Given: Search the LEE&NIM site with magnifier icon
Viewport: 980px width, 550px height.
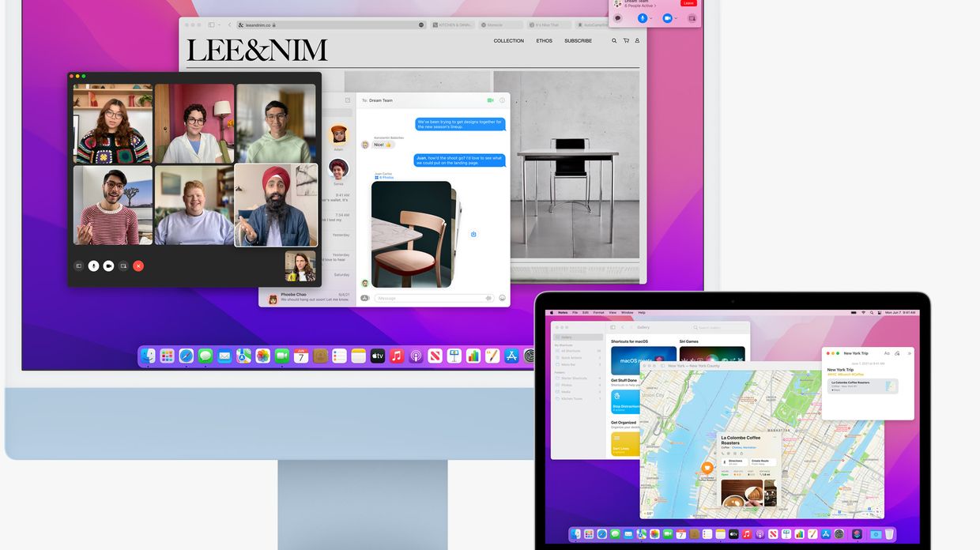Looking at the screenshot, I should [614, 40].
